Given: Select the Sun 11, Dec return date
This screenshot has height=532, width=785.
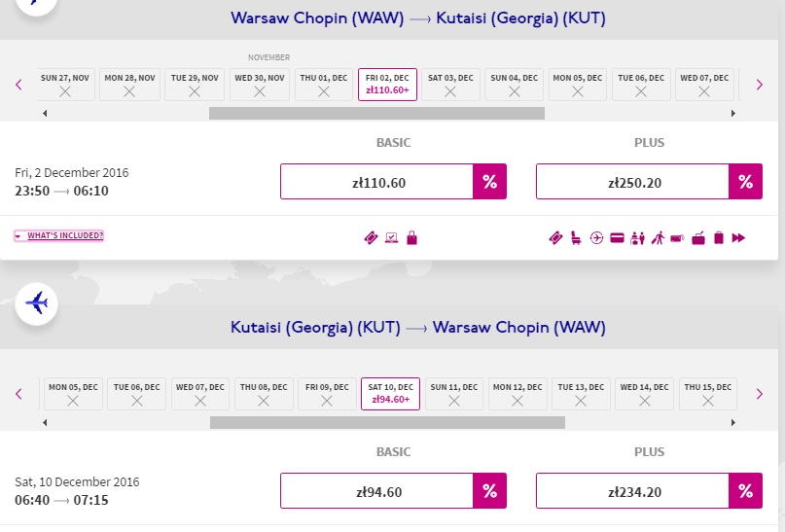Looking at the screenshot, I should coord(454,394).
